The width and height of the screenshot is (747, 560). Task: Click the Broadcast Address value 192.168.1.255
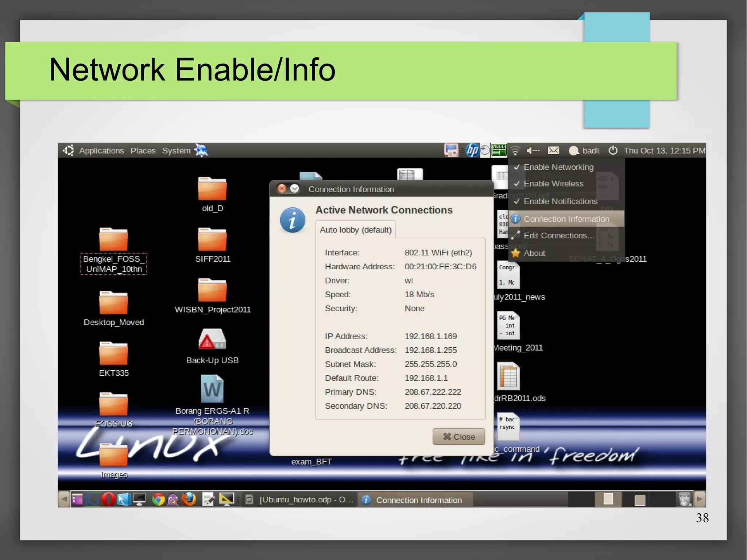click(430, 350)
